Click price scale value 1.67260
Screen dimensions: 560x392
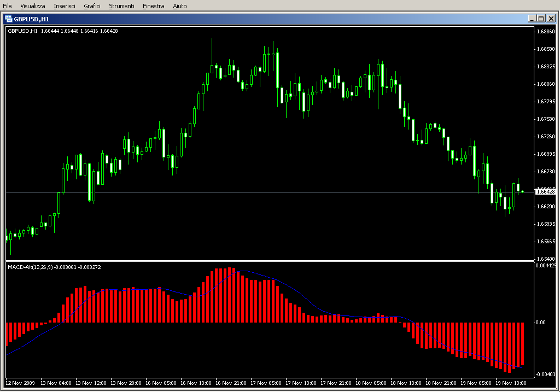pyautogui.click(x=546, y=136)
